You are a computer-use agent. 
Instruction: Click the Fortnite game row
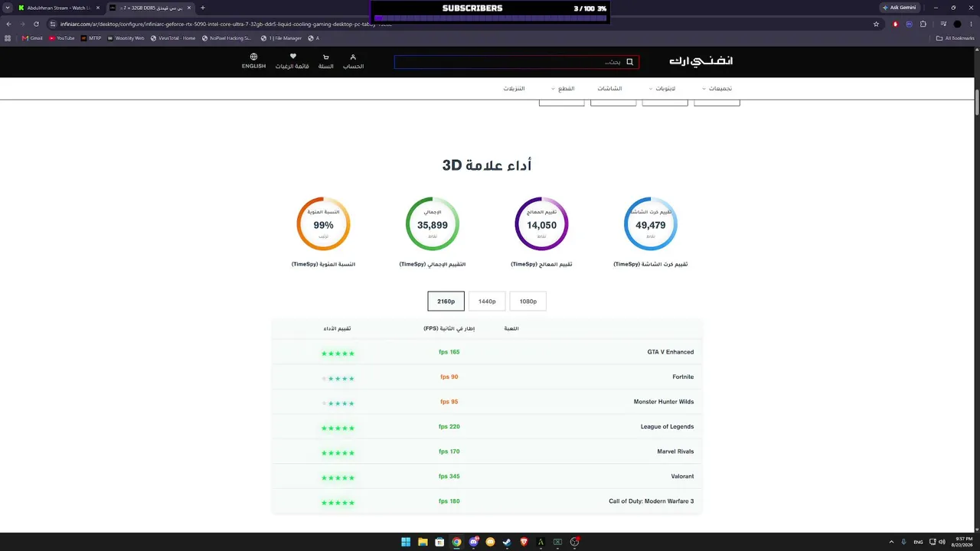487,377
